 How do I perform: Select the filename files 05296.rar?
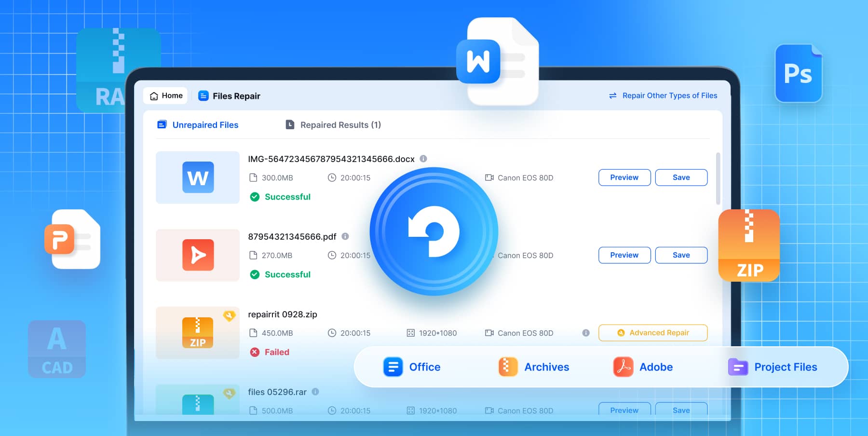pyautogui.click(x=277, y=392)
